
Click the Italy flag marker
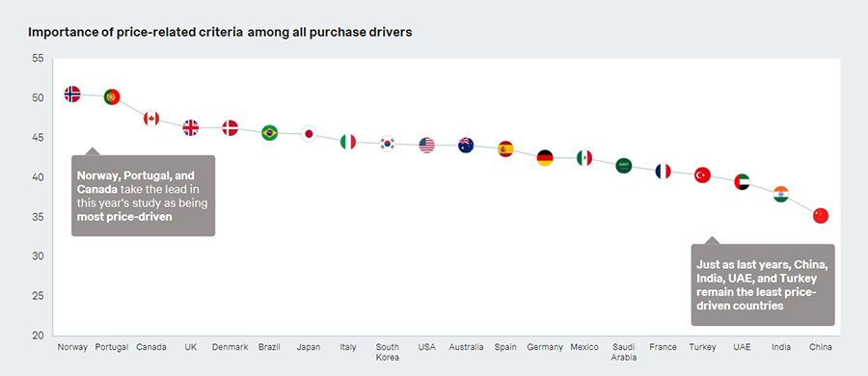[x=348, y=142]
